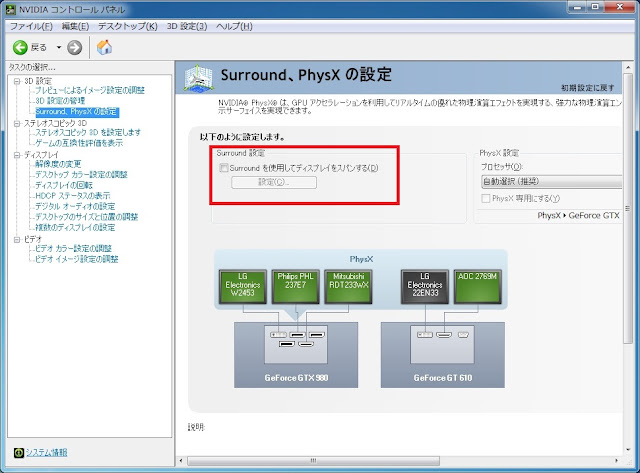The height and width of the screenshot is (473, 640).
Task: Click the AOC 2769M monitor
Action: [478, 286]
